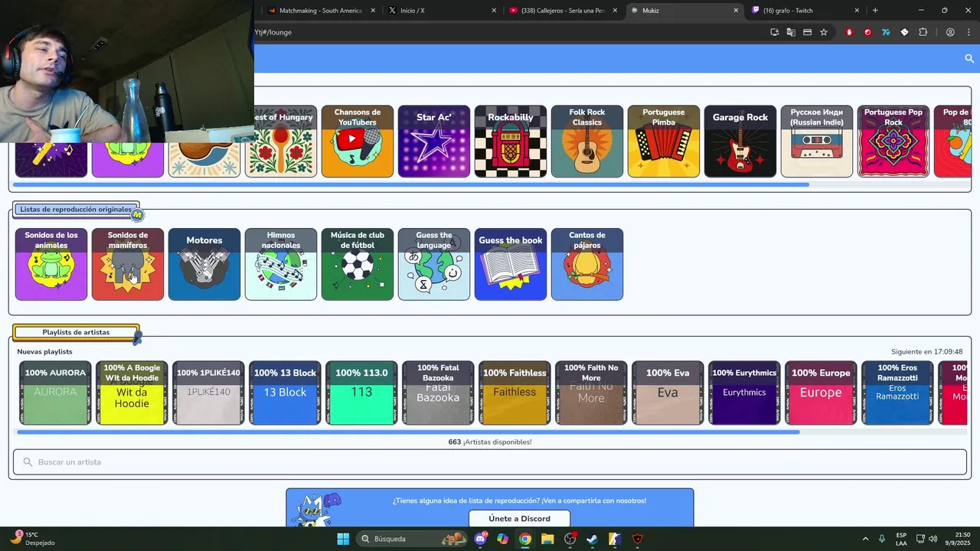The height and width of the screenshot is (551, 980).
Task: Open the Chrome three-dot menu
Action: click(x=969, y=32)
